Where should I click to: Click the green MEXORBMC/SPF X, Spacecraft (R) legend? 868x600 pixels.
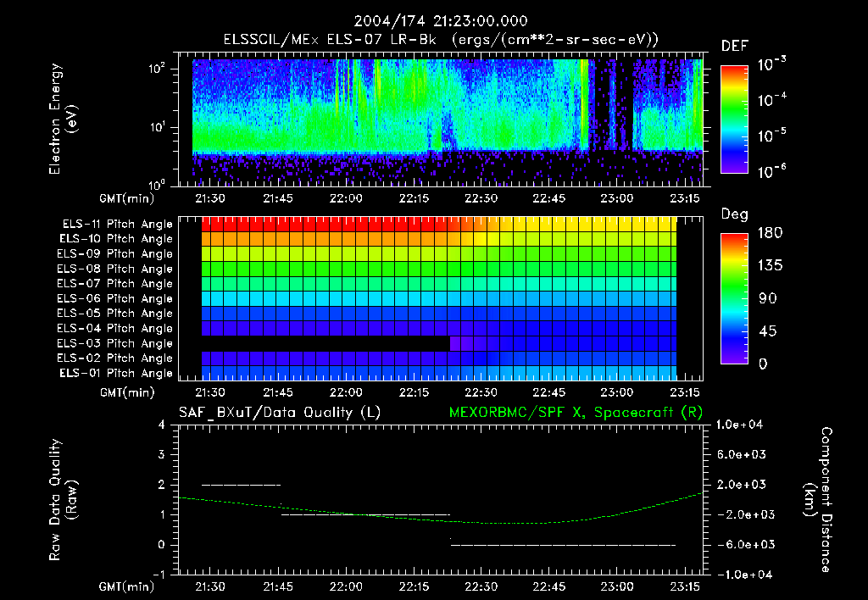point(576,413)
